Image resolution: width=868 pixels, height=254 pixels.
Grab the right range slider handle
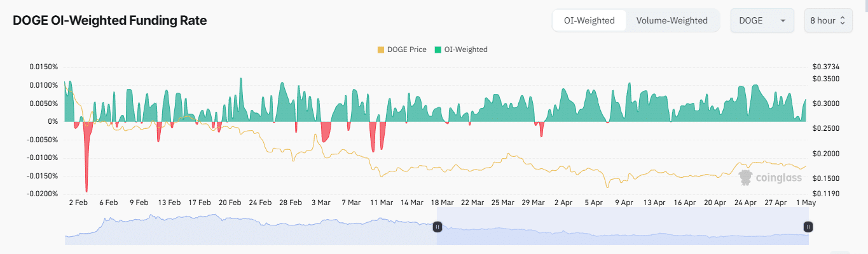pos(808,226)
